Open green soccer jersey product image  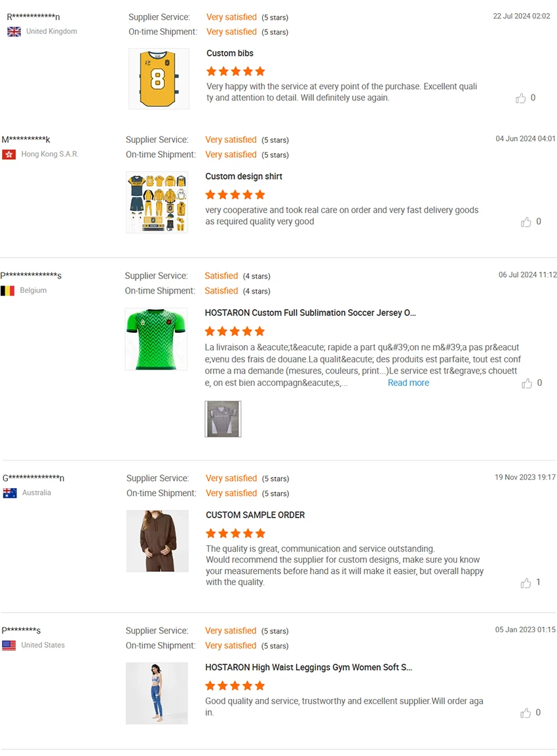point(156,339)
